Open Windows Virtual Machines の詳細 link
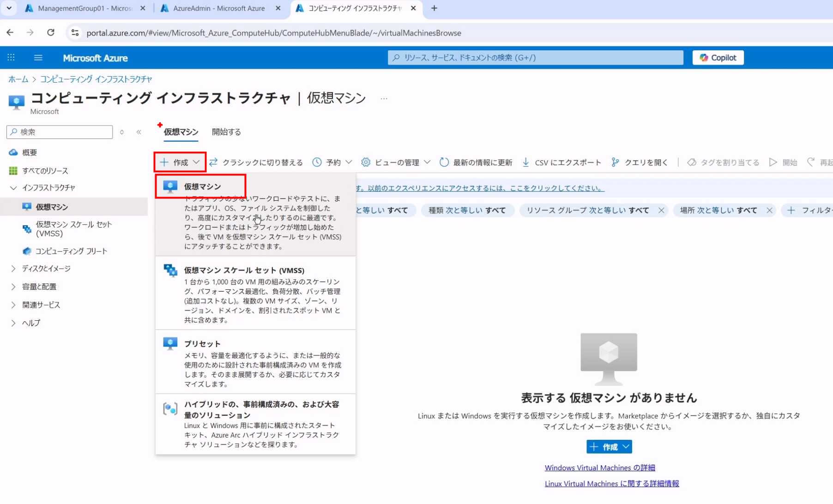This screenshot has width=833, height=504. coord(600,468)
